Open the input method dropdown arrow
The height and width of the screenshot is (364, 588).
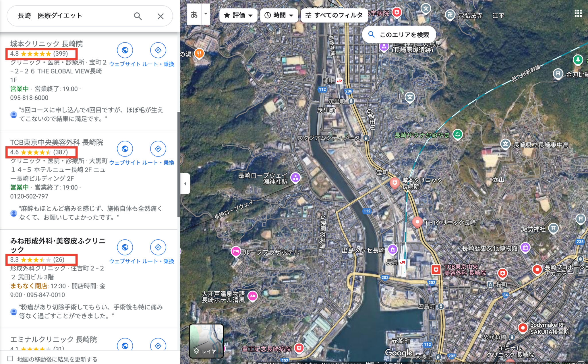[206, 14]
